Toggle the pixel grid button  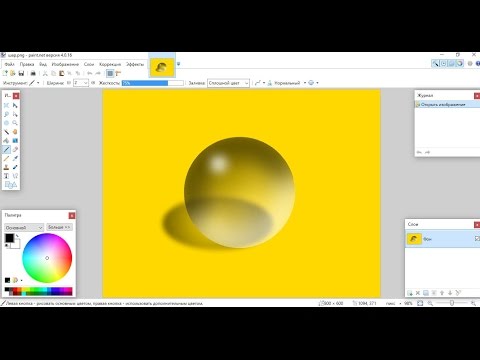[110, 73]
